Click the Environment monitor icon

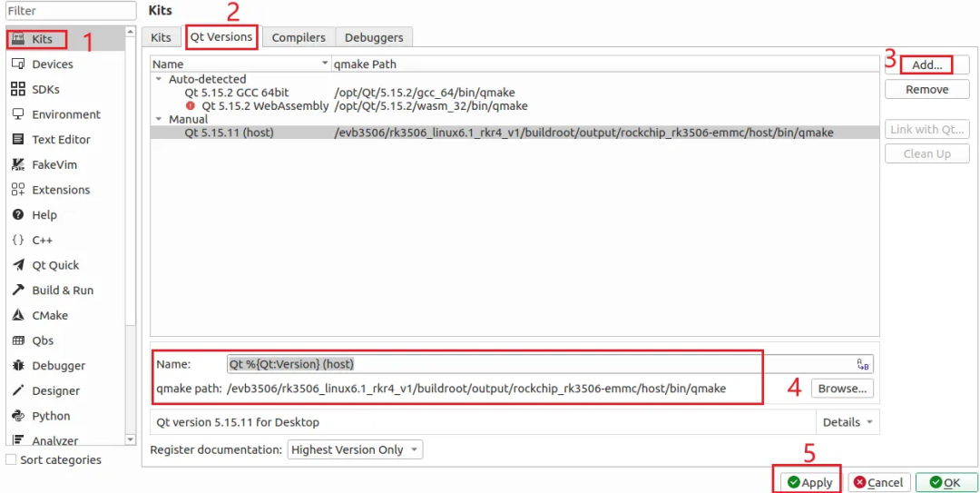click(18, 113)
